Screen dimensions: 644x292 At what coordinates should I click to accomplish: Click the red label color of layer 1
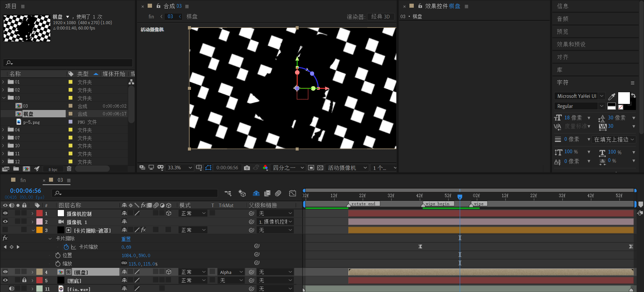click(x=40, y=213)
